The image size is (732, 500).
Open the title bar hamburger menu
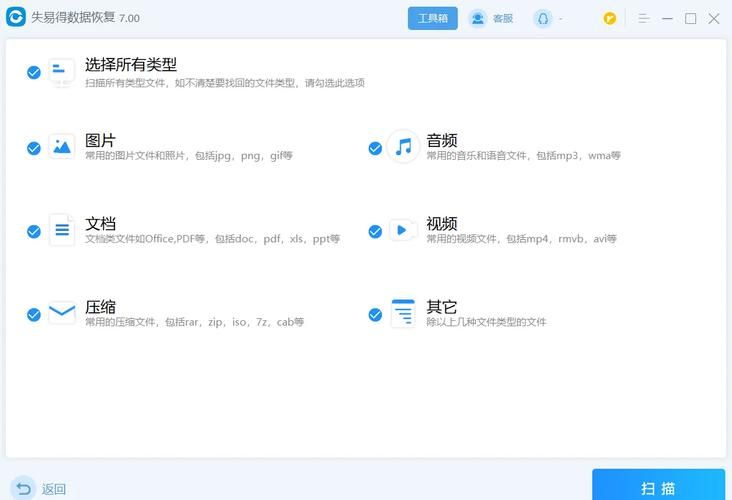pyautogui.click(x=644, y=19)
